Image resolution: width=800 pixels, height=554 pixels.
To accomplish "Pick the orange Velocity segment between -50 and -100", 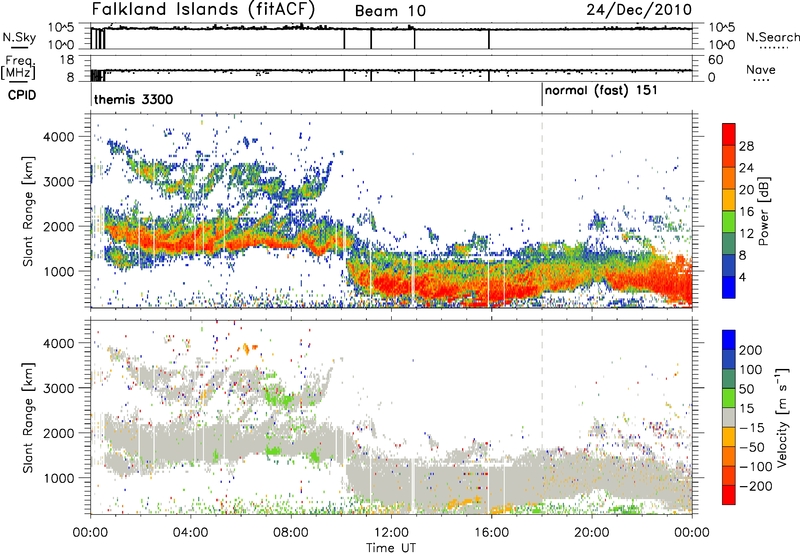I will [729, 456].
